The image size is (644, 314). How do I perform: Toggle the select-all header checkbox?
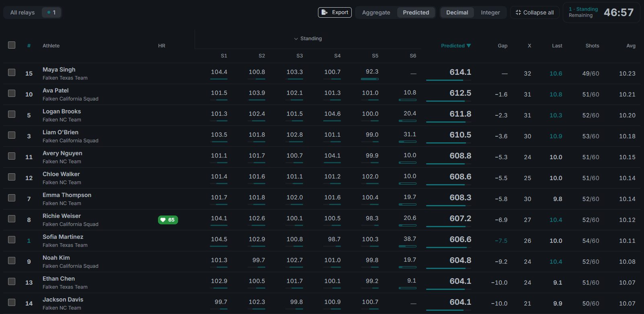[12, 45]
